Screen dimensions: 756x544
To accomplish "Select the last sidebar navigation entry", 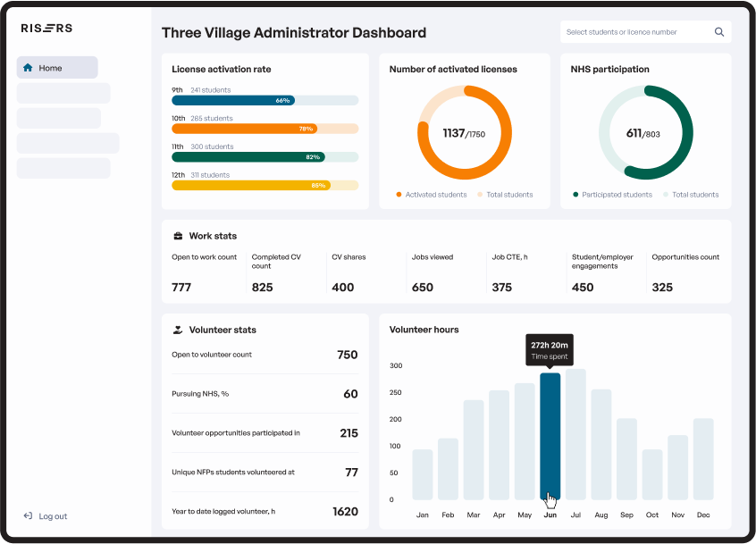I will click(63, 167).
